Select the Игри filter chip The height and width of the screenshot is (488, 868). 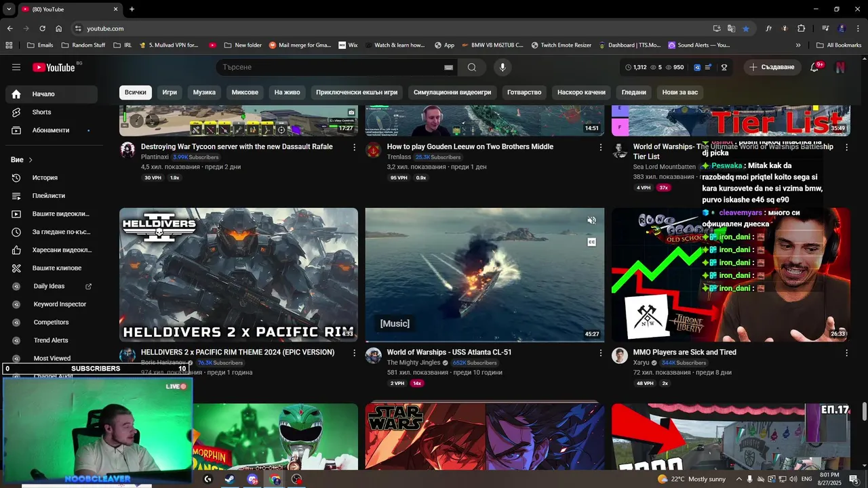(170, 92)
